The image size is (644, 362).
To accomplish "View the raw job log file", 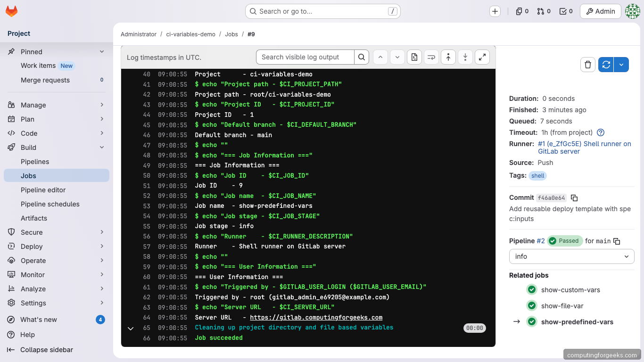I will pos(414,57).
